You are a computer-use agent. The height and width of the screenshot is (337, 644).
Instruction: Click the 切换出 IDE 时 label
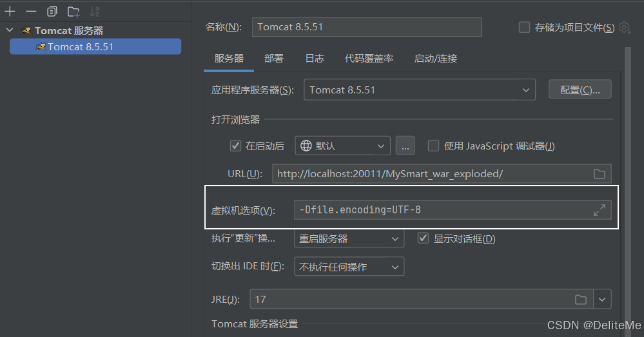point(248,266)
